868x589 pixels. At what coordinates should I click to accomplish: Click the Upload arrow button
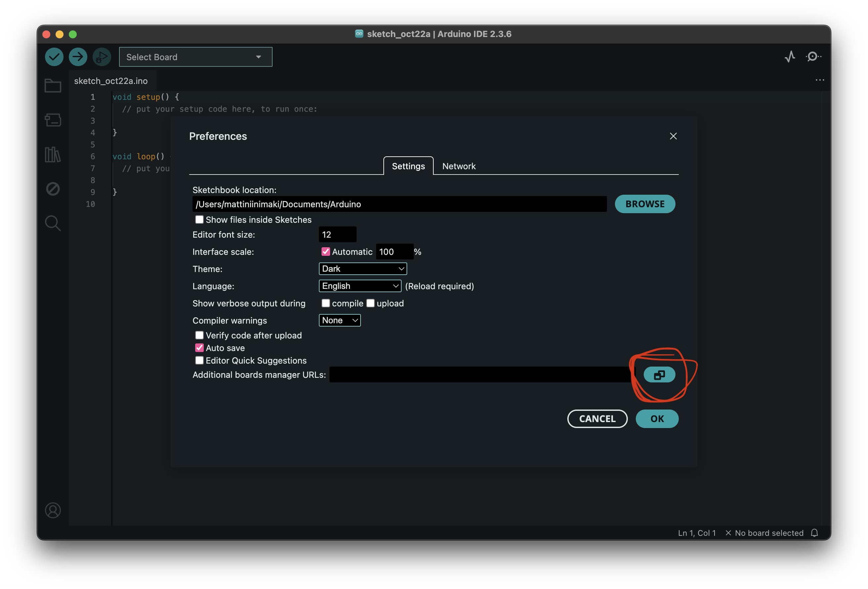pyautogui.click(x=78, y=57)
